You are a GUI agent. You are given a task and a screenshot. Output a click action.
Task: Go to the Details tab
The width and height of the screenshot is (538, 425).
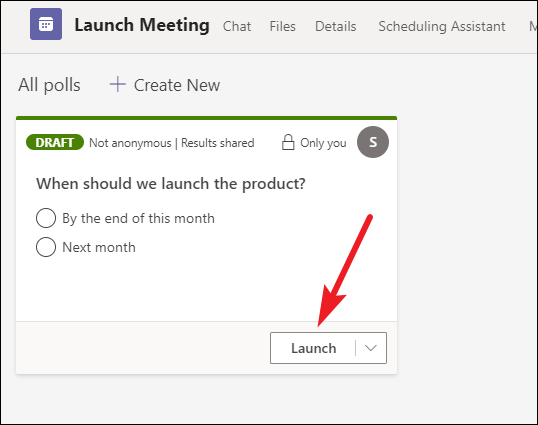click(336, 26)
